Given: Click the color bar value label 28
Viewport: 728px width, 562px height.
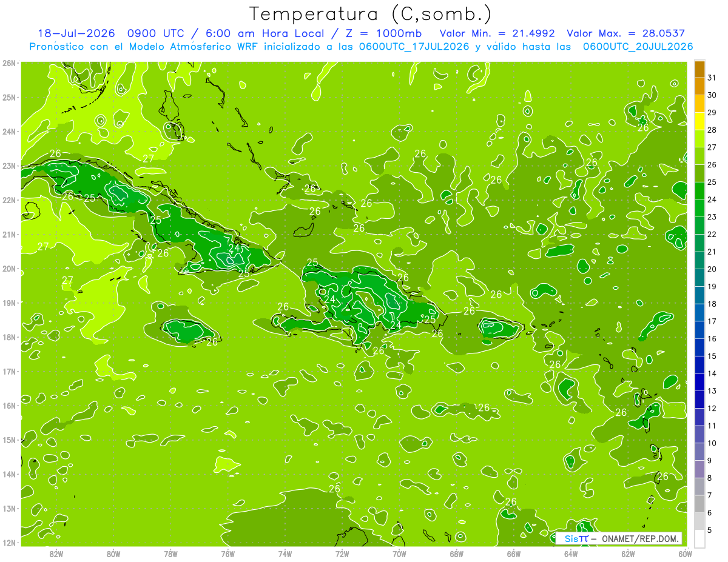Looking at the screenshot, I should (712, 130).
